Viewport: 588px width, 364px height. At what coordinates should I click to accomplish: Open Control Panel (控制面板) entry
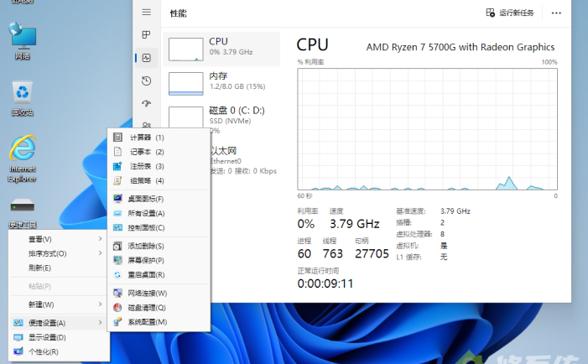159,227
